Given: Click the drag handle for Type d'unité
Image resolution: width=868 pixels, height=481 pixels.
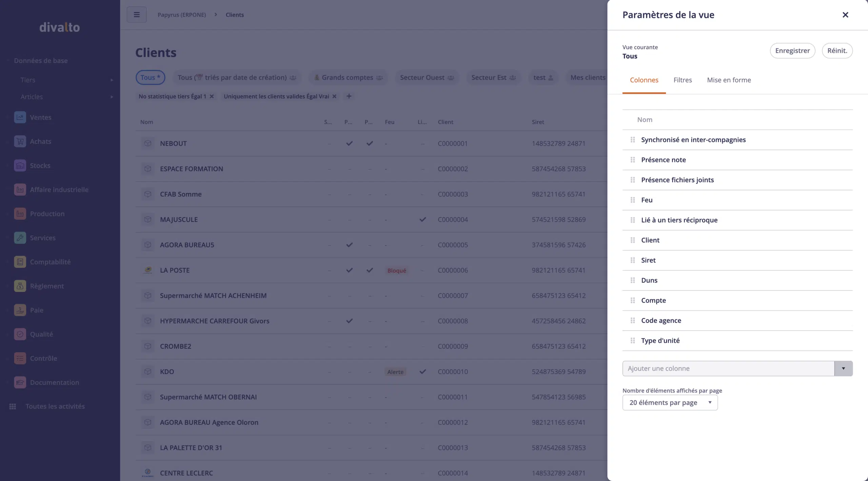Looking at the screenshot, I should coord(632,340).
